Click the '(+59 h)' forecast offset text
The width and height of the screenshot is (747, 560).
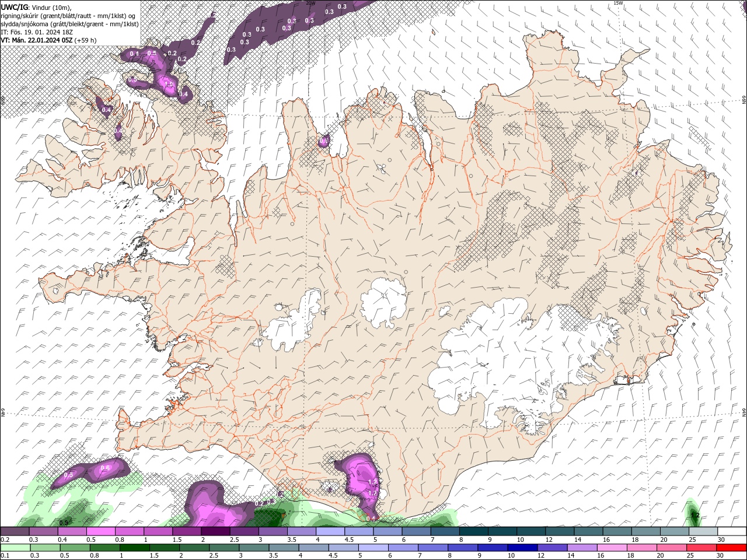click(85, 40)
